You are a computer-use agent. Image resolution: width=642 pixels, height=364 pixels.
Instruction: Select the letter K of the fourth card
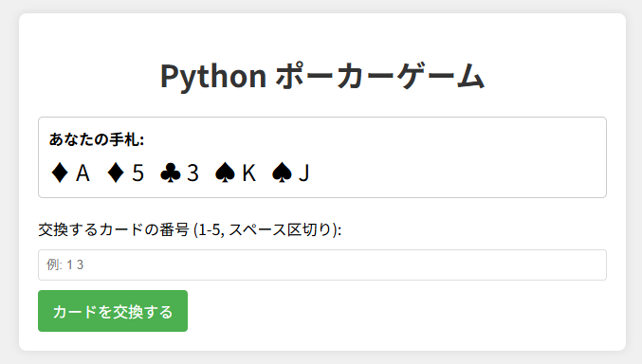point(249,173)
